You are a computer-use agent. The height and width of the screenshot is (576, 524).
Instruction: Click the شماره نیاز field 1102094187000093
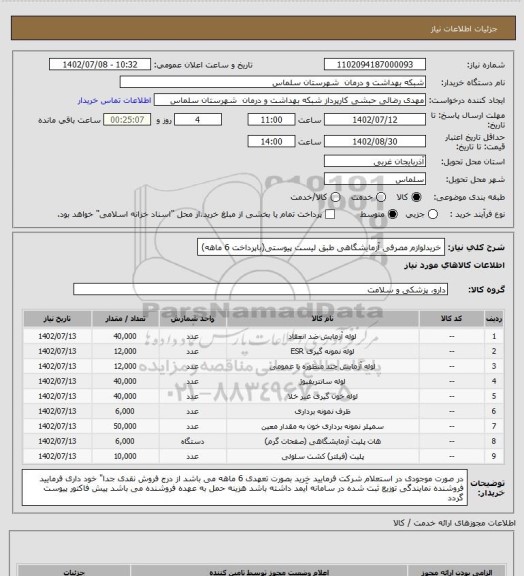pyautogui.click(x=375, y=64)
